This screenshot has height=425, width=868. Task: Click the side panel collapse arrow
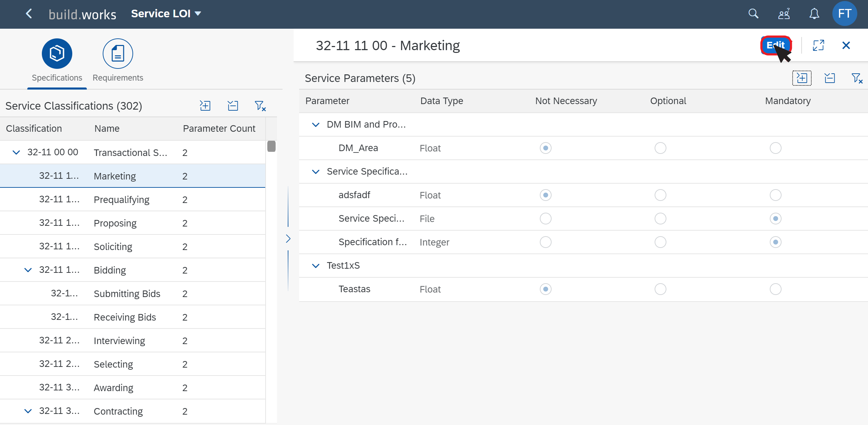pyautogui.click(x=288, y=239)
